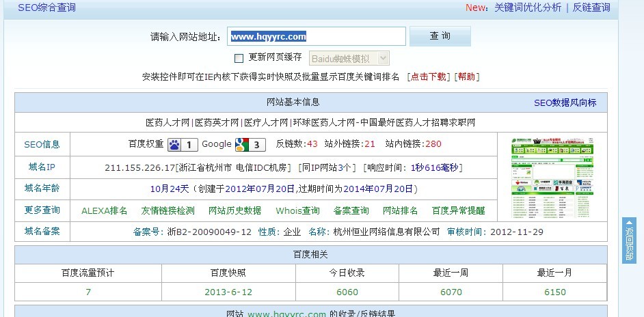
Task: Click the ICP number 浙B2-20090049-12
Action: pyautogui.click(x=209, y=232)
